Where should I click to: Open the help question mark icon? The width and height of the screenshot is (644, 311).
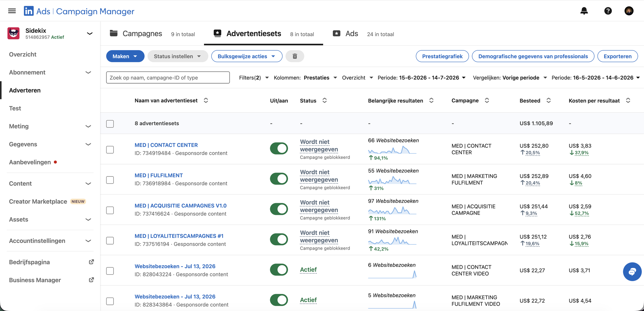[x=608, y=11]
